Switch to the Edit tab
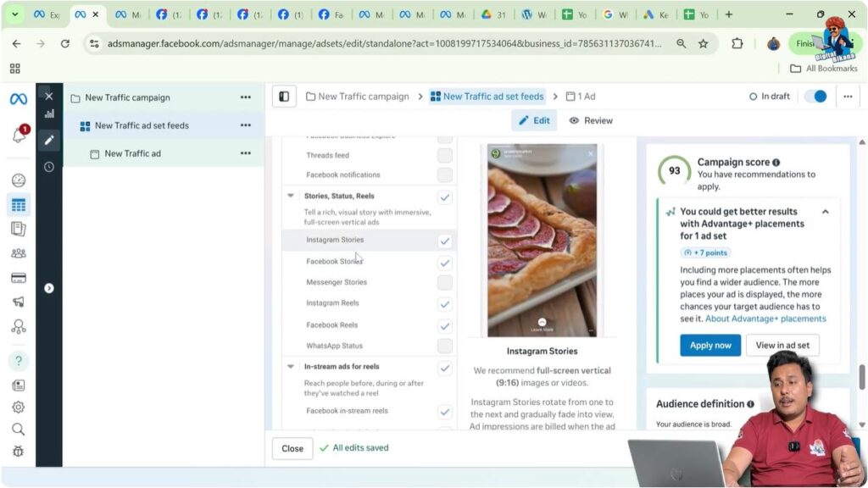Screen dimensions: 868x488 click(534, 120)
